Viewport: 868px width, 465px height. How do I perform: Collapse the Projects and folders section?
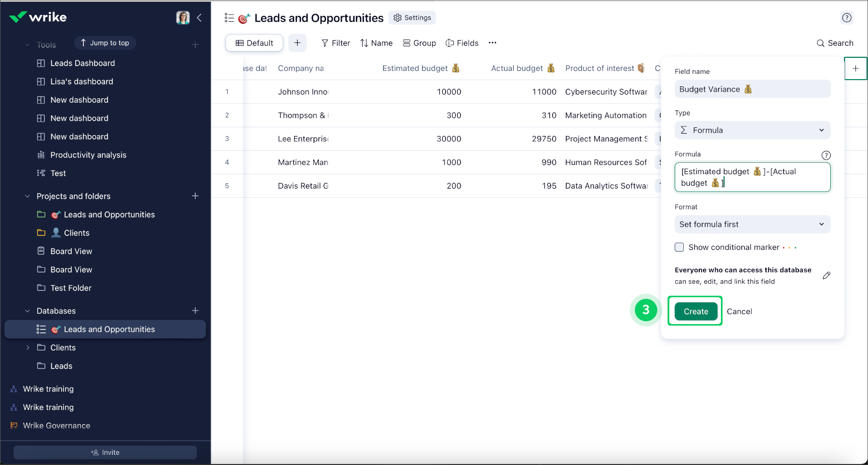[27, 196]
